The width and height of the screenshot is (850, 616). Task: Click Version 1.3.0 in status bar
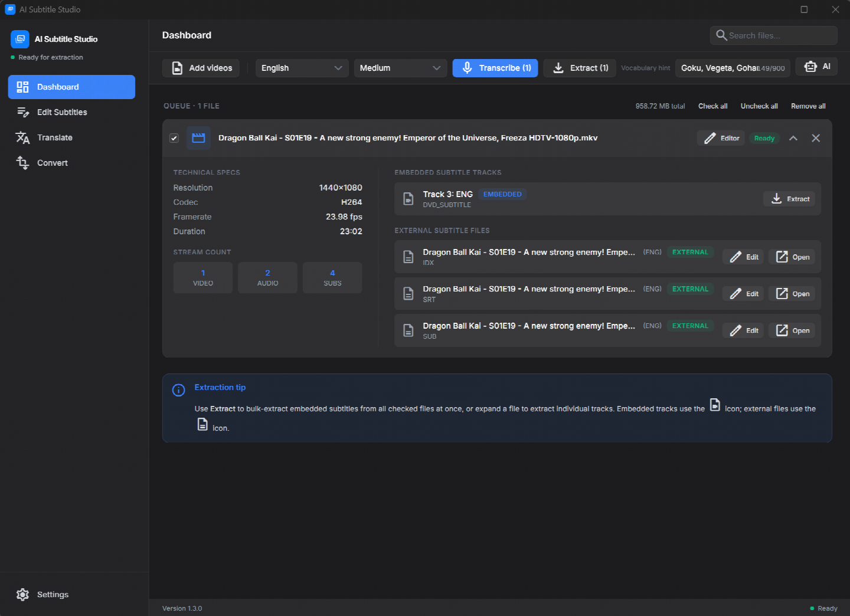click(182, 608)
